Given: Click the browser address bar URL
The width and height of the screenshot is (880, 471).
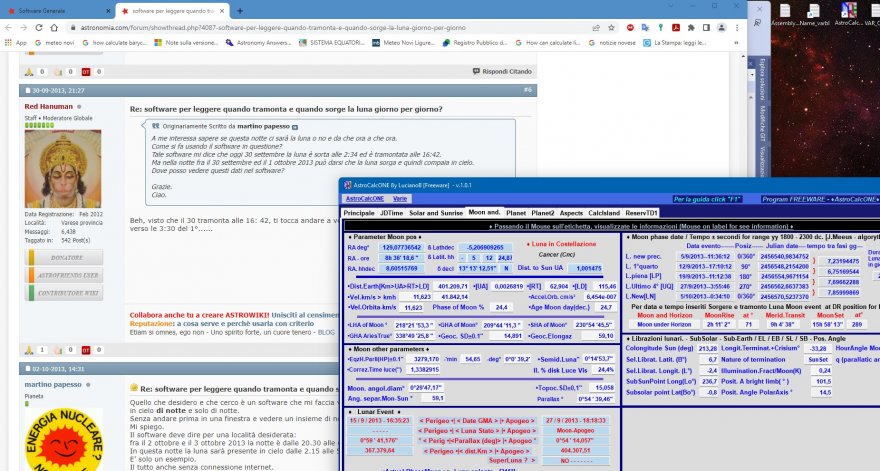Looking at the screenshot, I should pos(273,28).
